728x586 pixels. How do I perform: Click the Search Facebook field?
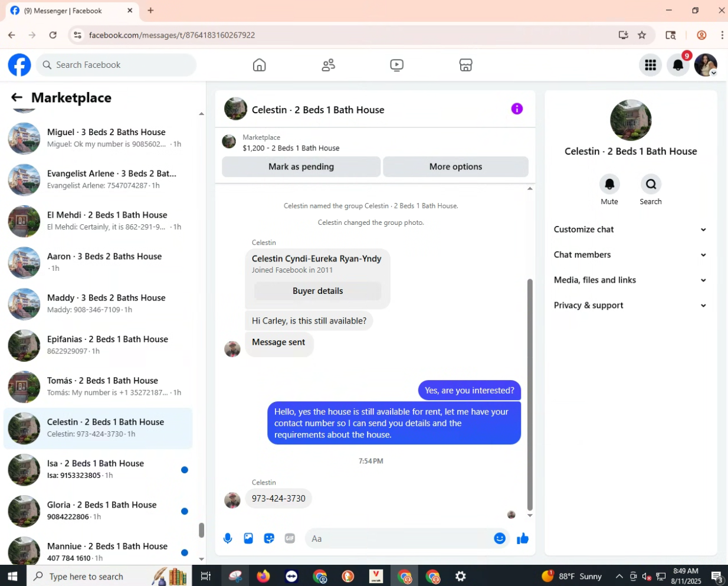click(x=116, y=65)
